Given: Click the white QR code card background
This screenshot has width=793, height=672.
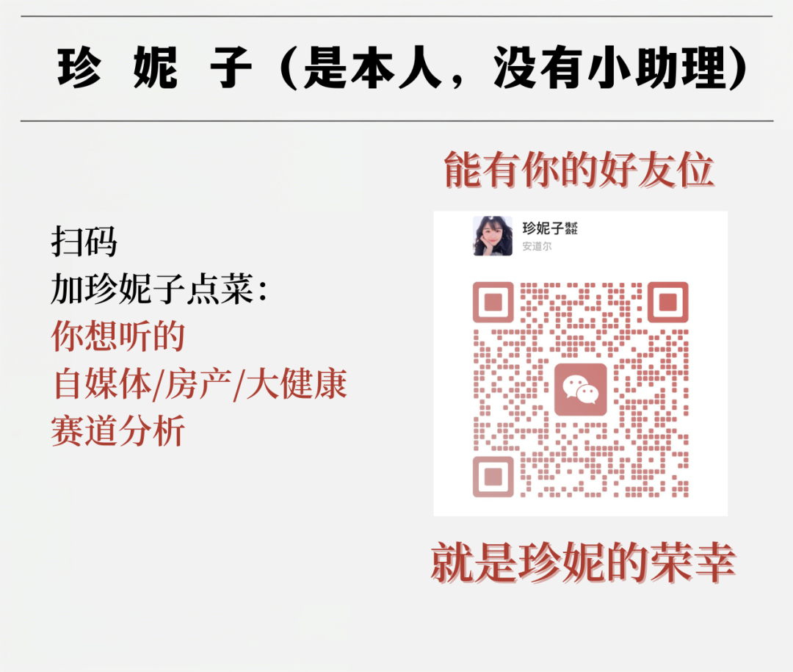Looking at the screenshot, I should (x=581, y=364).
